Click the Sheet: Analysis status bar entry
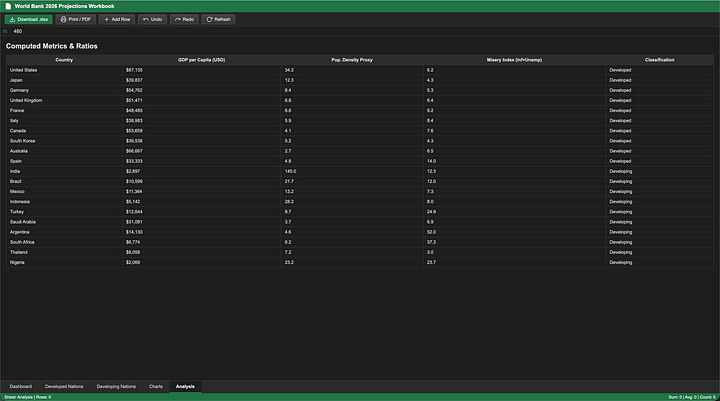This screenshot has height=401, width=720. click(28, 397)
